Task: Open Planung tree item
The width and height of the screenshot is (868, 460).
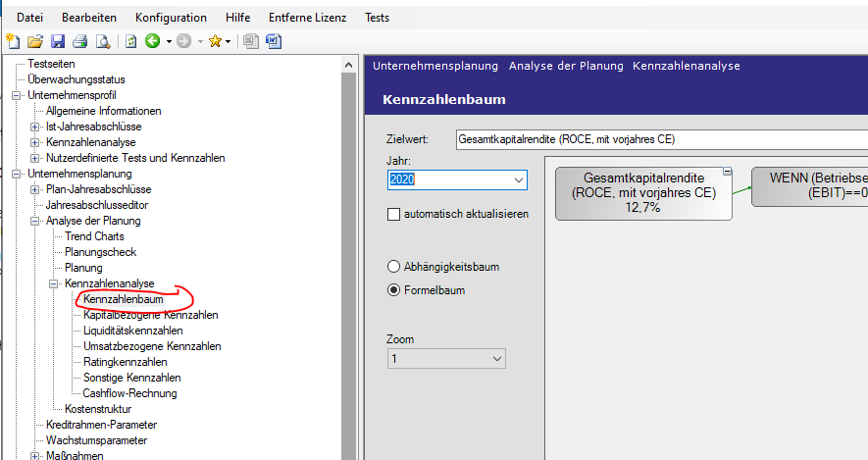Action: (83, 268)
